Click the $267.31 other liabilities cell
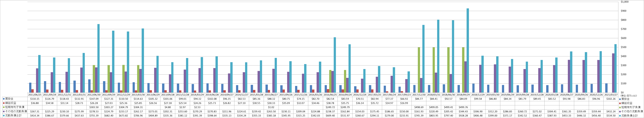Image resolution: width=644 pixels, height=118 pixels. click(x=35, y=111)
